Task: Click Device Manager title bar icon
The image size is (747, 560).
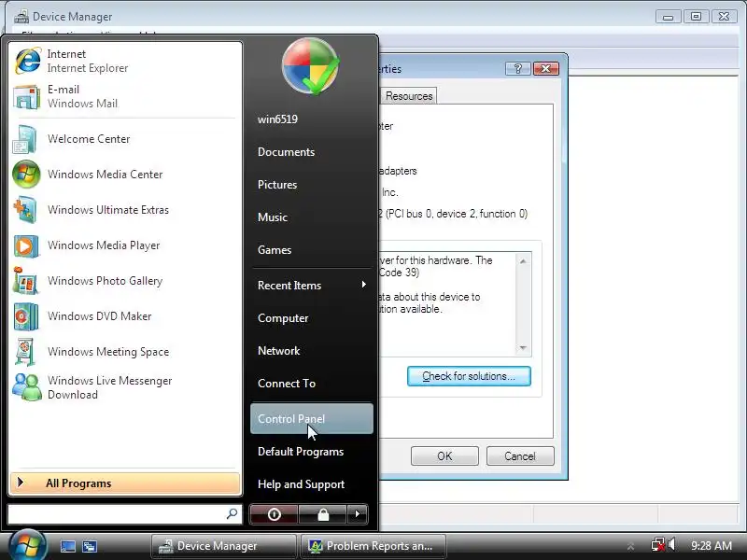Action: (21, 17)
